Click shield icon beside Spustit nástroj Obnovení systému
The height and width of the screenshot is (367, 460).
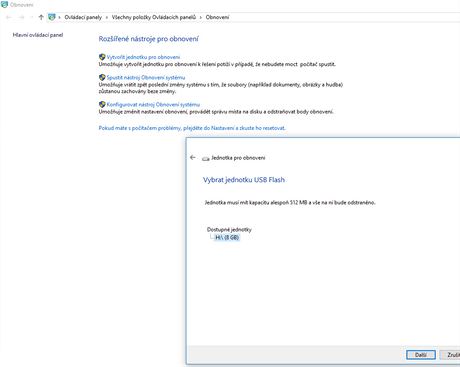tap(102, 77)
